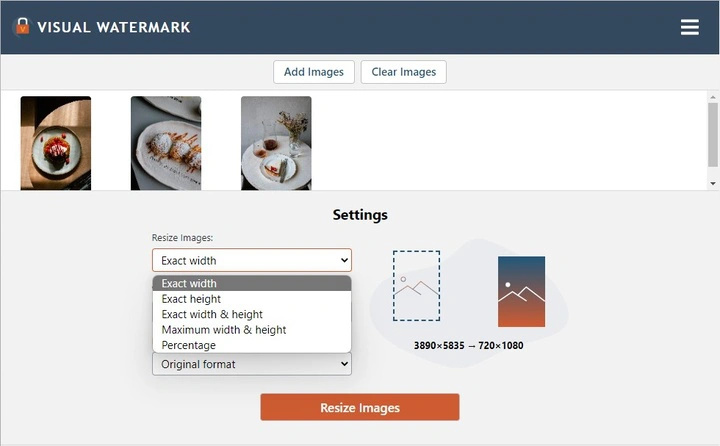Click the orange Resize Images button

point(360,407)
